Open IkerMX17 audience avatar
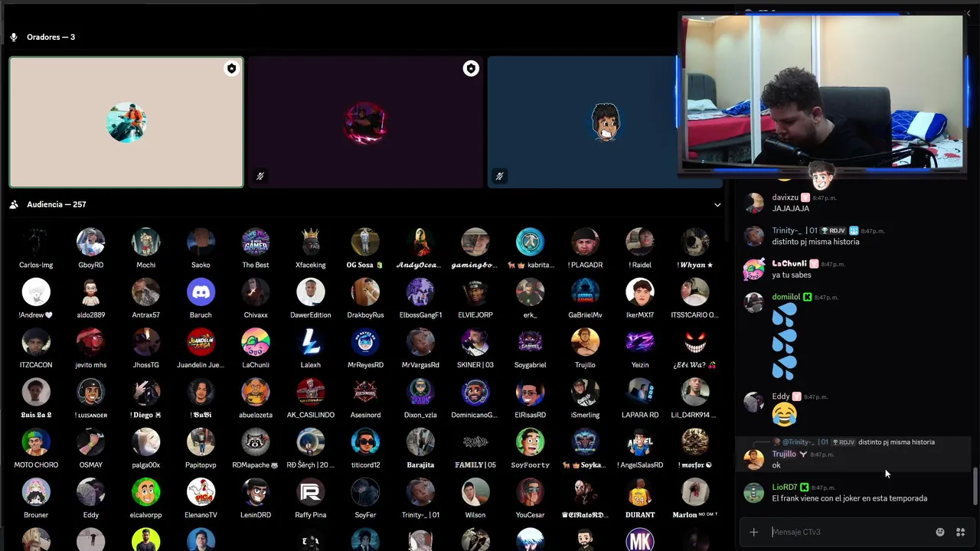 click(x=640, y=292)
